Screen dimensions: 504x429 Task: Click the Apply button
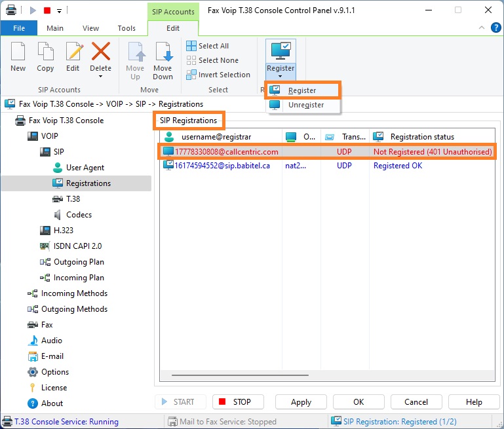[301, 402]
